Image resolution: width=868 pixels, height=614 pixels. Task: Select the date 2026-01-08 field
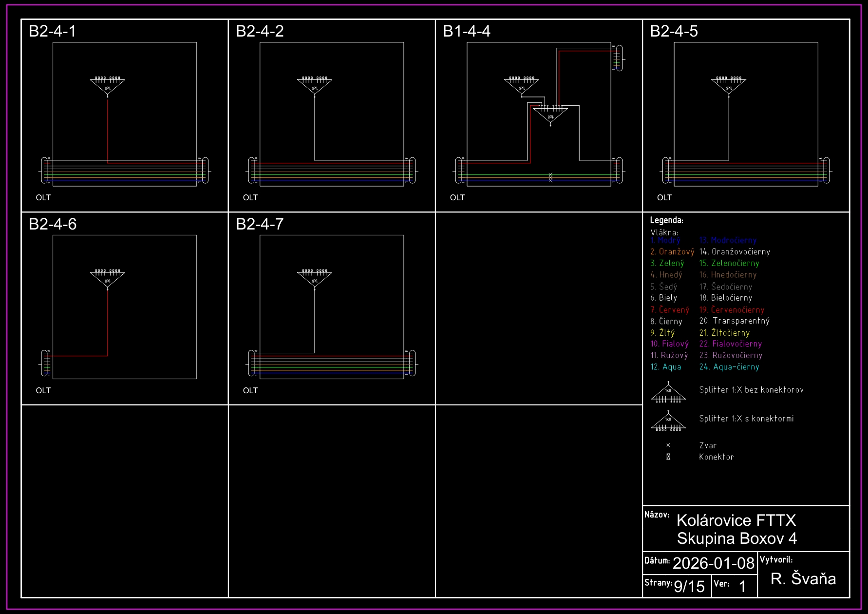(713, 563)
